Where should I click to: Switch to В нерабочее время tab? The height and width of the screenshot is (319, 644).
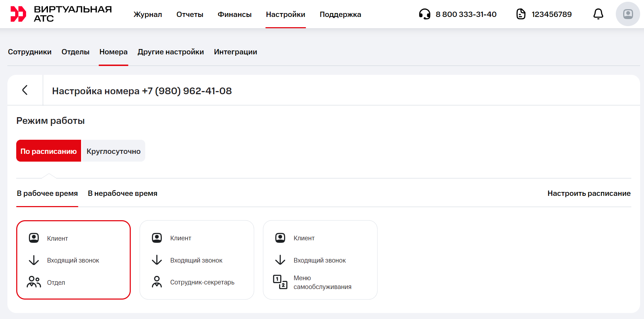122,193
